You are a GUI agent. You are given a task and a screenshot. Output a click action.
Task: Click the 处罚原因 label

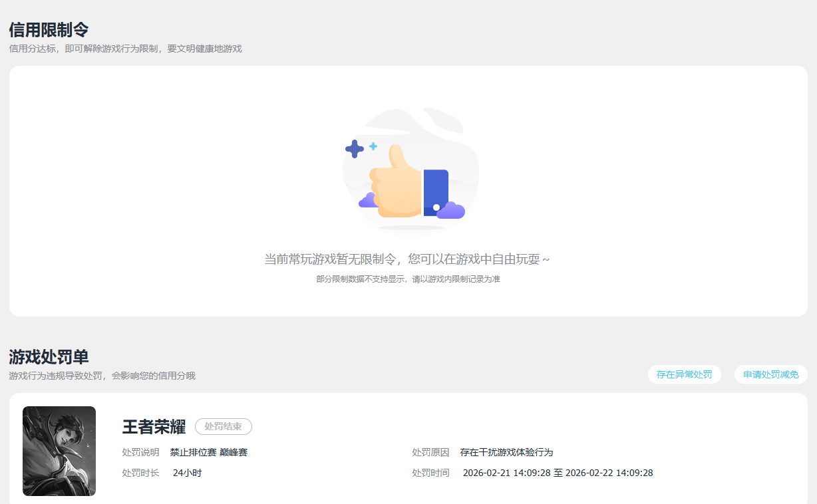430,452
